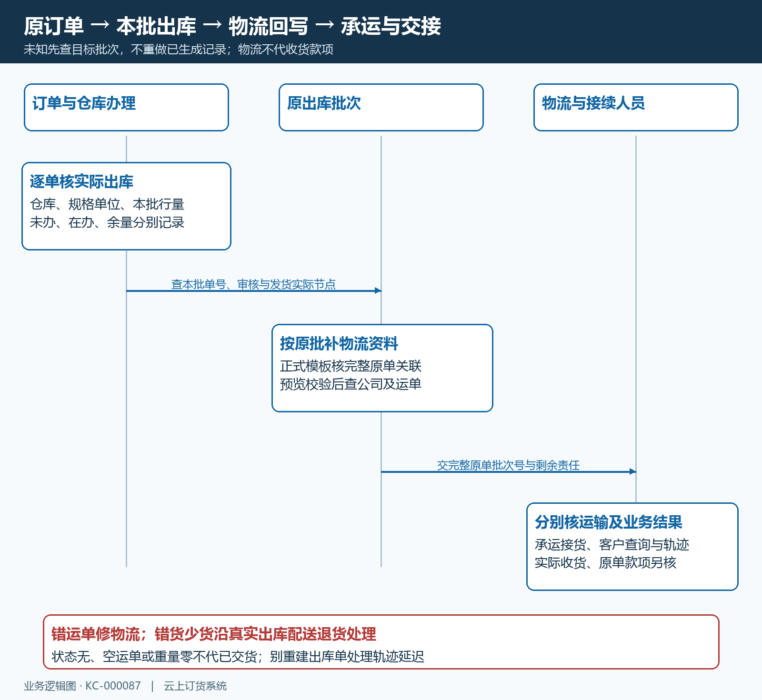Click the 分别核运输及业务结果 step heading
The width and height of the screenshot is (762, 700).
(608, 522)
